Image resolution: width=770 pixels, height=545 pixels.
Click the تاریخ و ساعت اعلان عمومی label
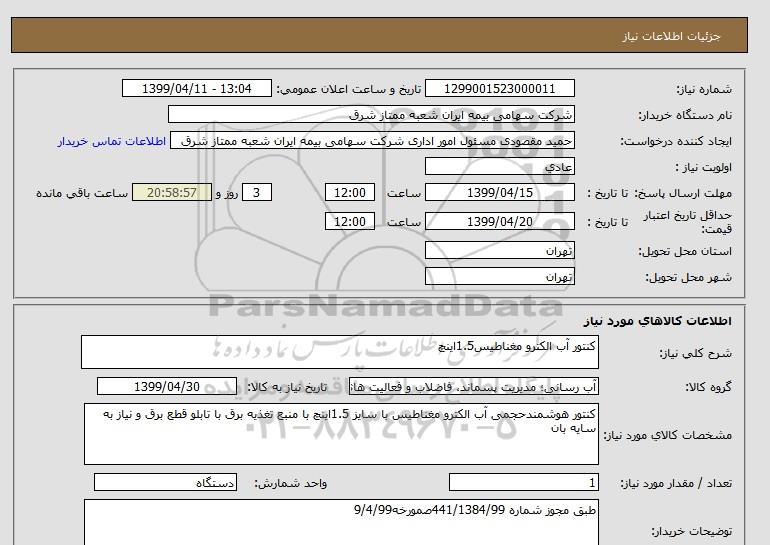349,89
